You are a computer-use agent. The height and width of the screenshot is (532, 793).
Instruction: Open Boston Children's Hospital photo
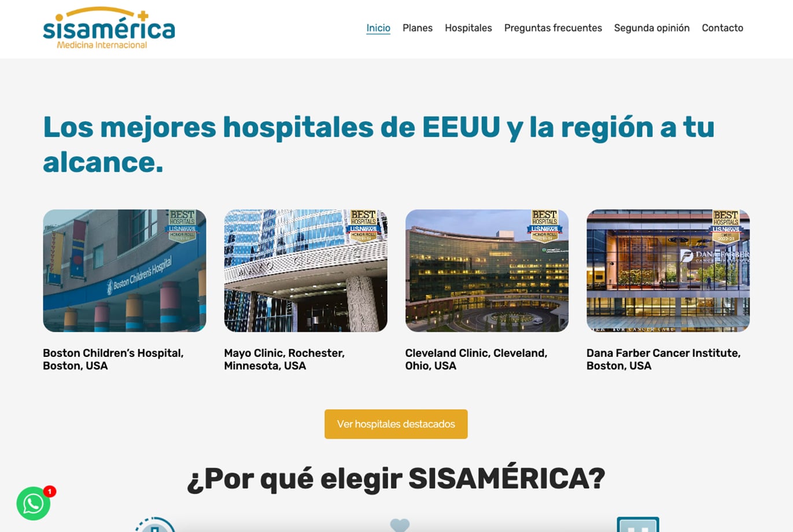click(124, 271)
